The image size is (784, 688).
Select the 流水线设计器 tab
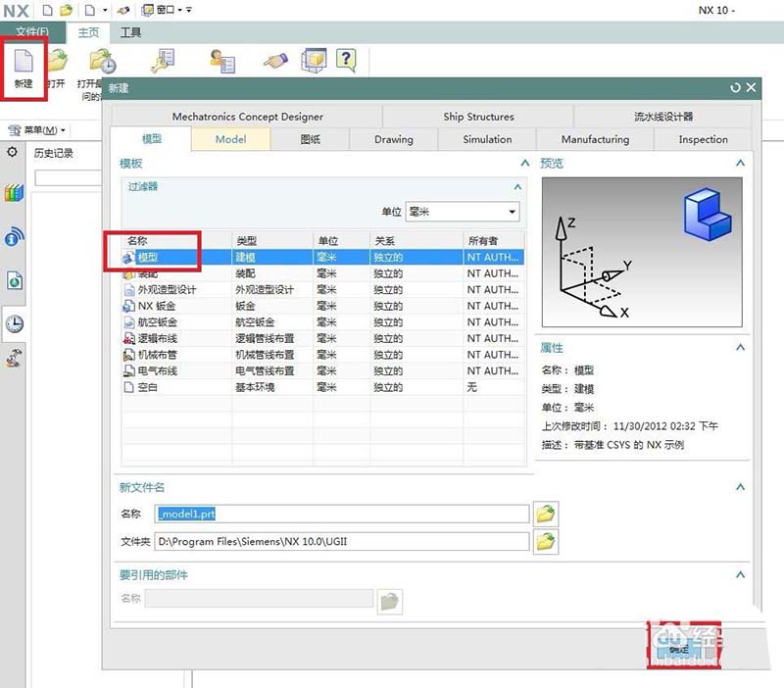pos(663,117)
